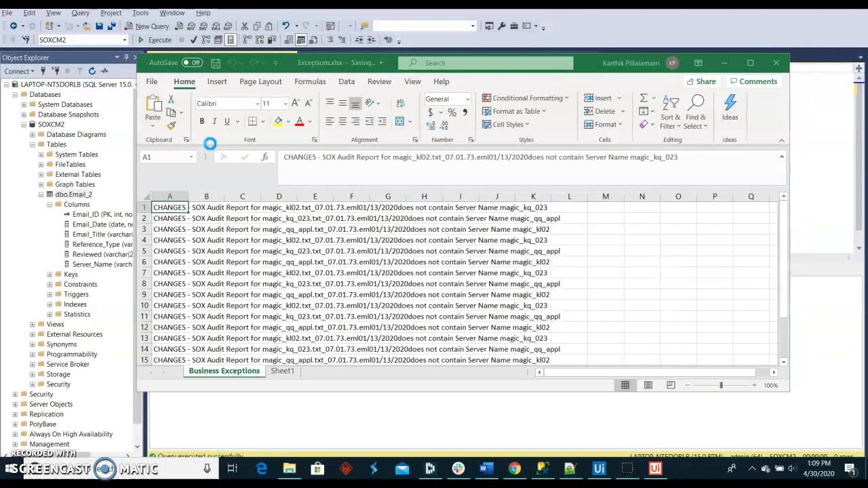Collapse the dbo.Email_2 table node

coord(41,195)
